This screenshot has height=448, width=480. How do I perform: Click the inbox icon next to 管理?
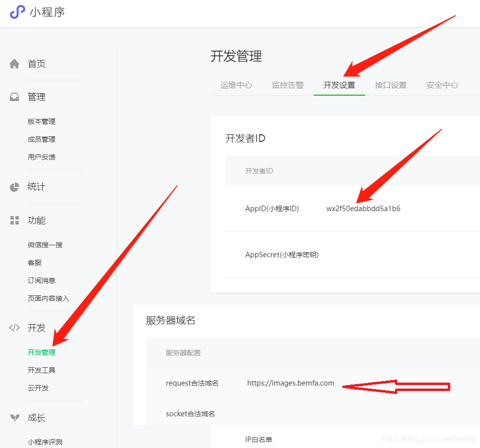tap(13, 97)
